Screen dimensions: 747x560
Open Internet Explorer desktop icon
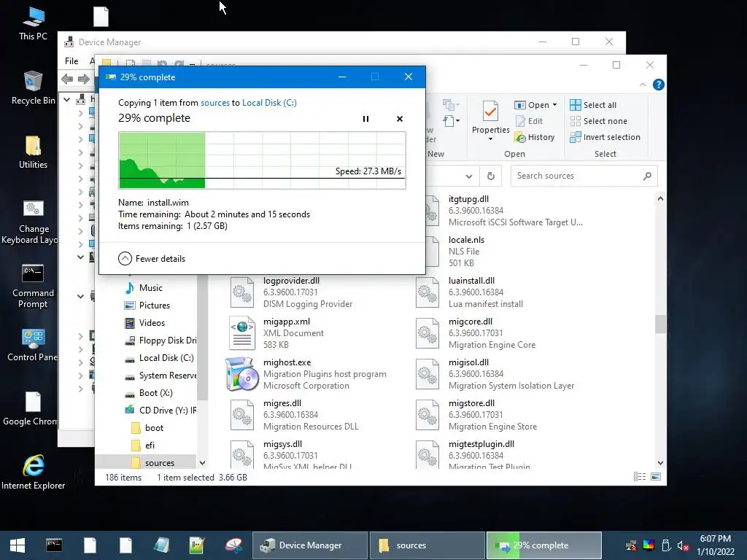point(33,472)
